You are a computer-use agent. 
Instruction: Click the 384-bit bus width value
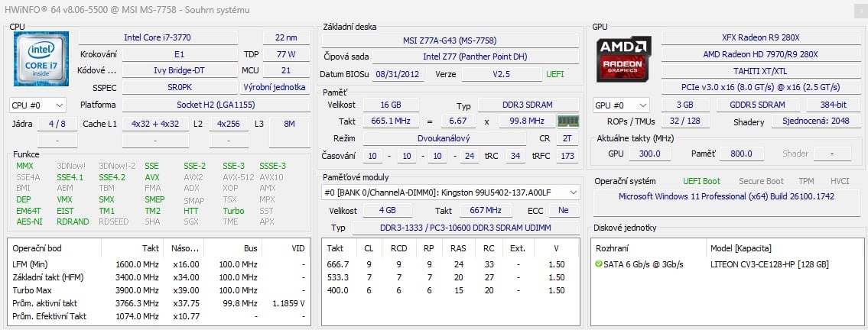click(833, 105)
